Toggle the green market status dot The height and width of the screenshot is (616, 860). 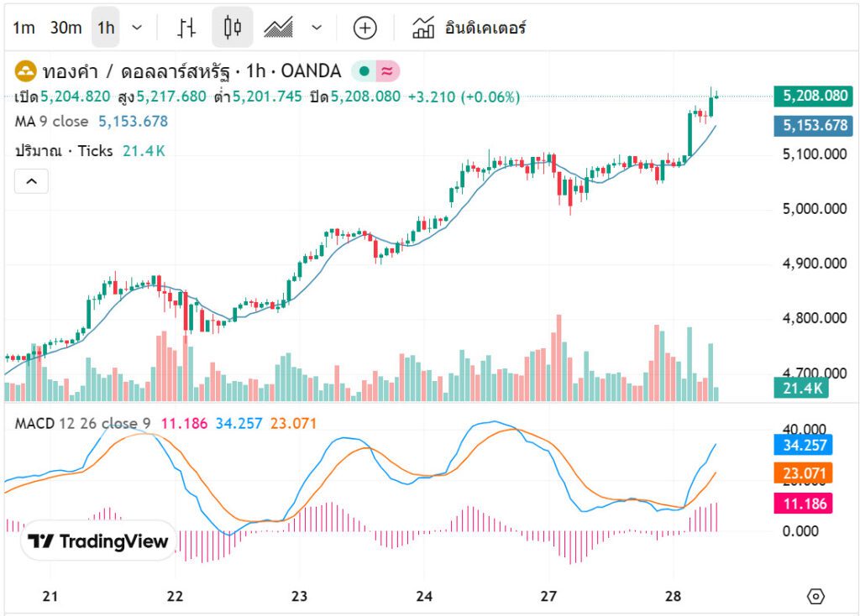364,71
